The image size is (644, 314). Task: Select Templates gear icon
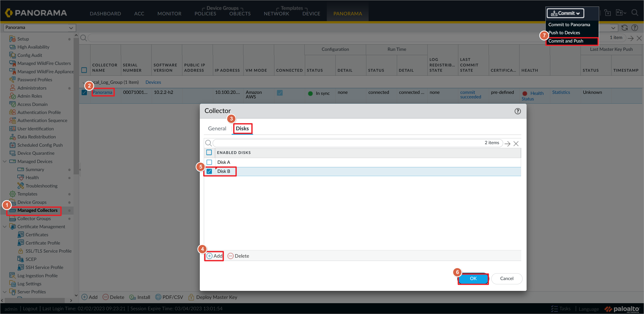pyautogui.click(x=12, y=194)
